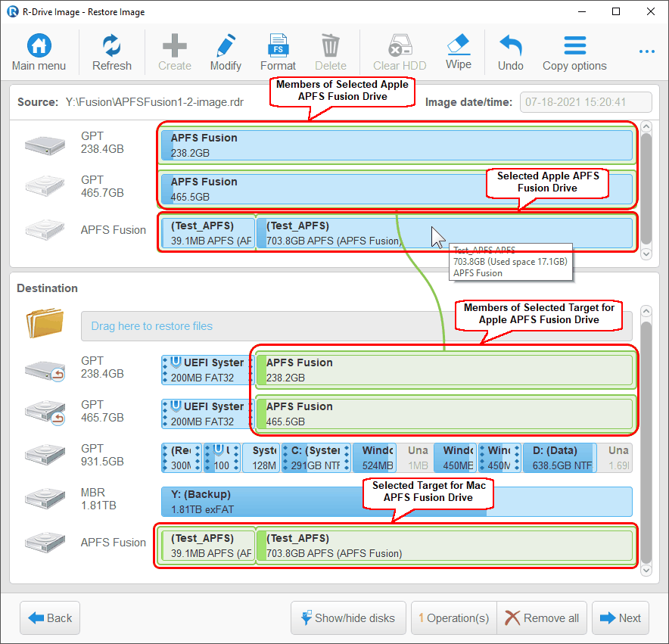669x644 pixels.
Task: Select destination APFS Fusion 238.2GB partition
Action: tap(444, 370)
